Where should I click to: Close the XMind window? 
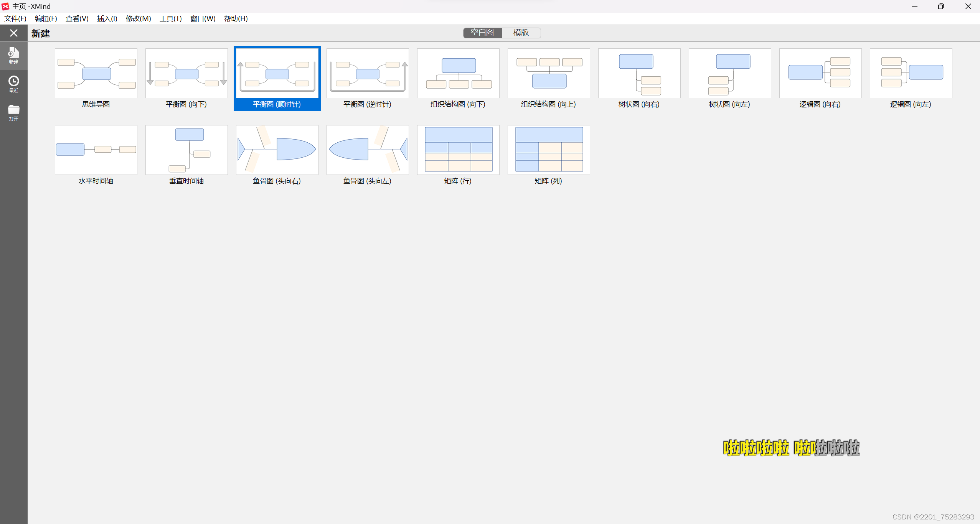(968, 6)
